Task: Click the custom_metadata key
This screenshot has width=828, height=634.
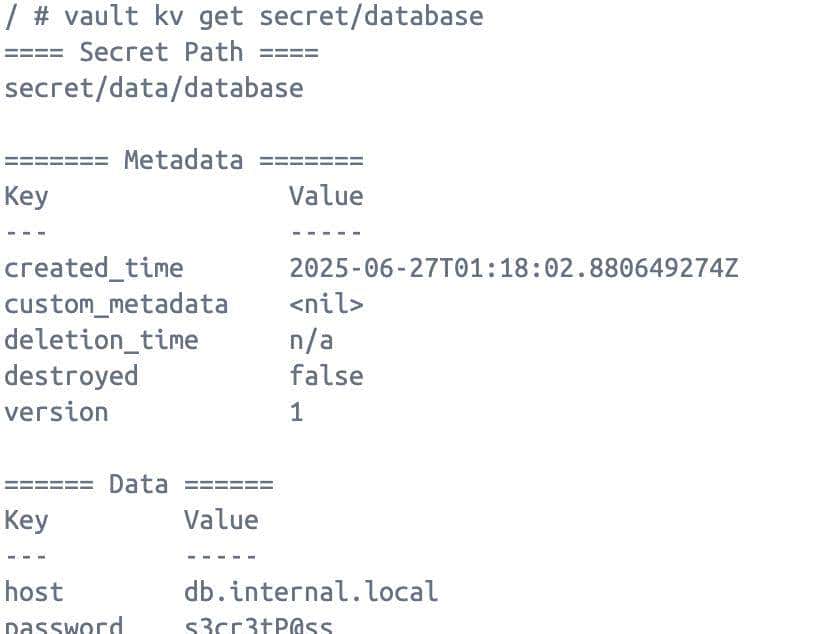Action: pos(116,304)
